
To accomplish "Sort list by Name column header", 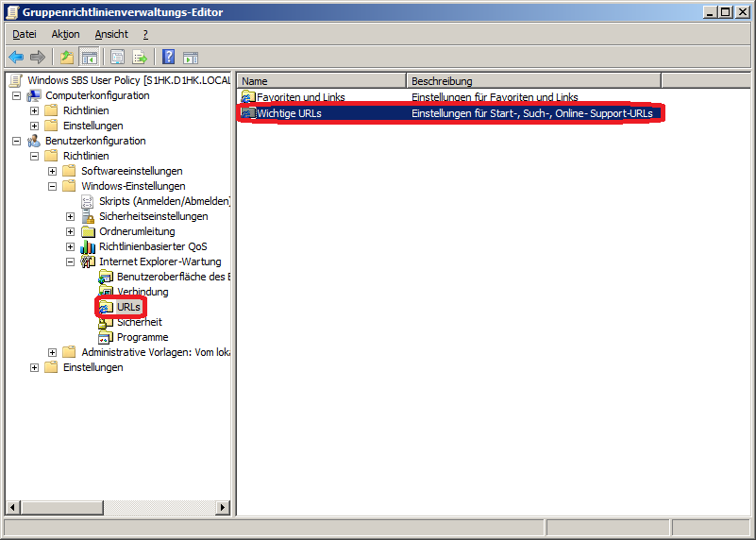I will [x=321, y=81].
